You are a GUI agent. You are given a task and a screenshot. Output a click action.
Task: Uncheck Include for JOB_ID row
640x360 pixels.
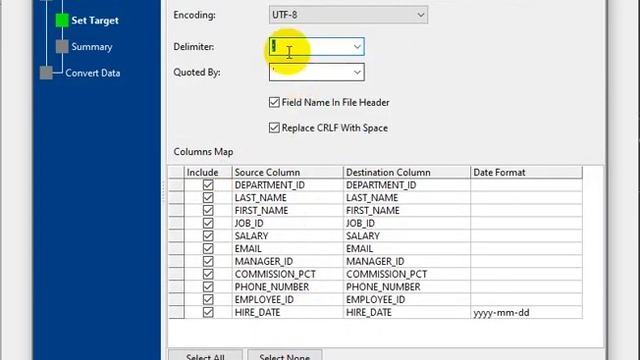(x=208, y=223)
